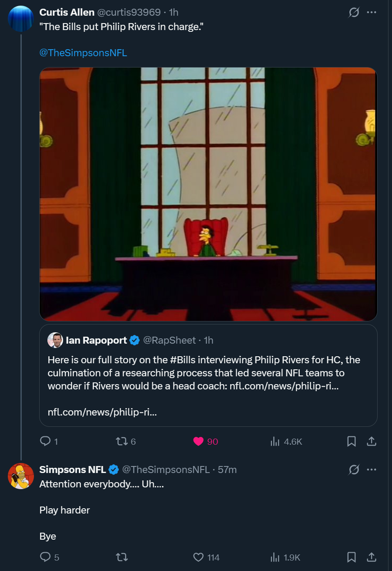Share Curtis Allen's tweet
Screen dimensions: 392x571
[x=371, y=441]
